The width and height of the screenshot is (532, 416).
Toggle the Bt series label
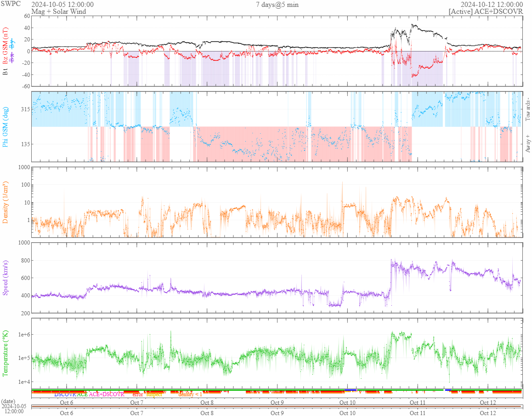coord(5,71)
